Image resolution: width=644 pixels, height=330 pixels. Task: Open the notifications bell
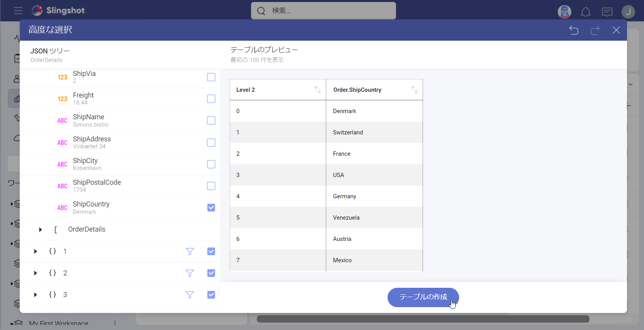tap(586, 12)
